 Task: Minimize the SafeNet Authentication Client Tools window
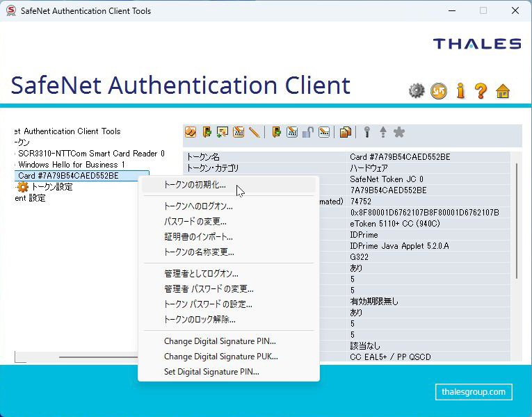pyautogui.click(x=452, y=10)
